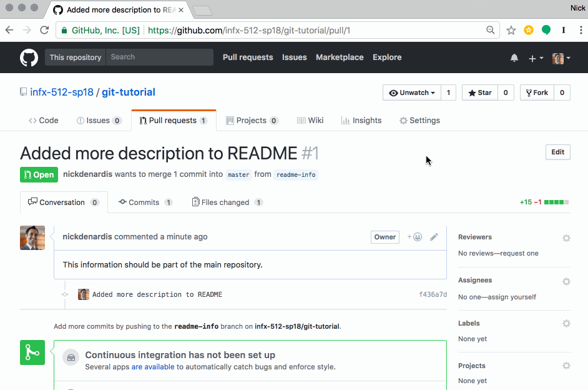588x390 pixels.
Task: Open the Reviewers settings gear
Action: tap(566, 237)
